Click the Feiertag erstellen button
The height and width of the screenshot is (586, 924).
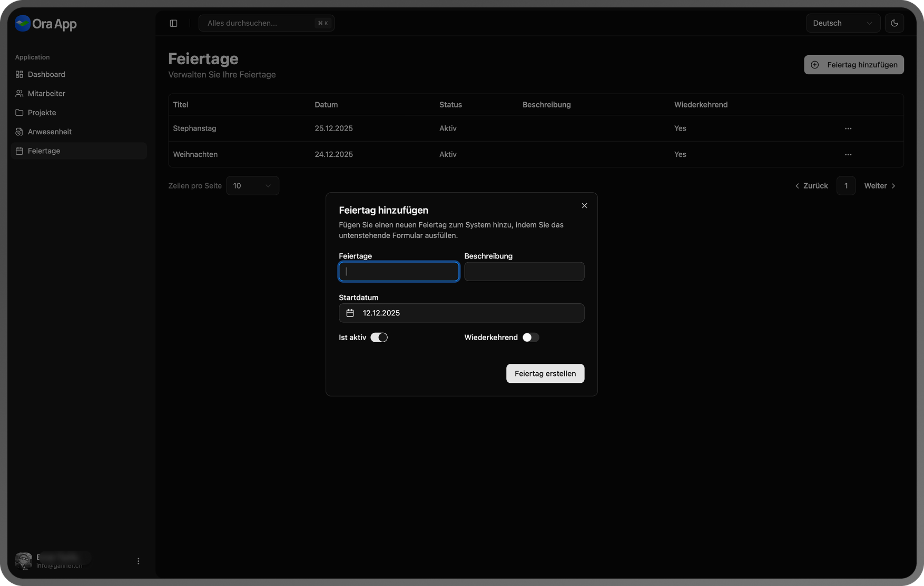(x=545, y=374)
